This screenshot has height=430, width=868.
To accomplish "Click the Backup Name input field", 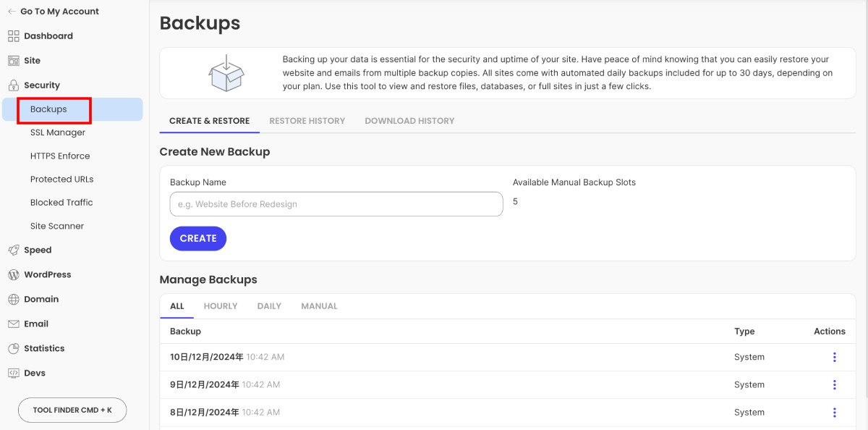I will coord(336,204).
